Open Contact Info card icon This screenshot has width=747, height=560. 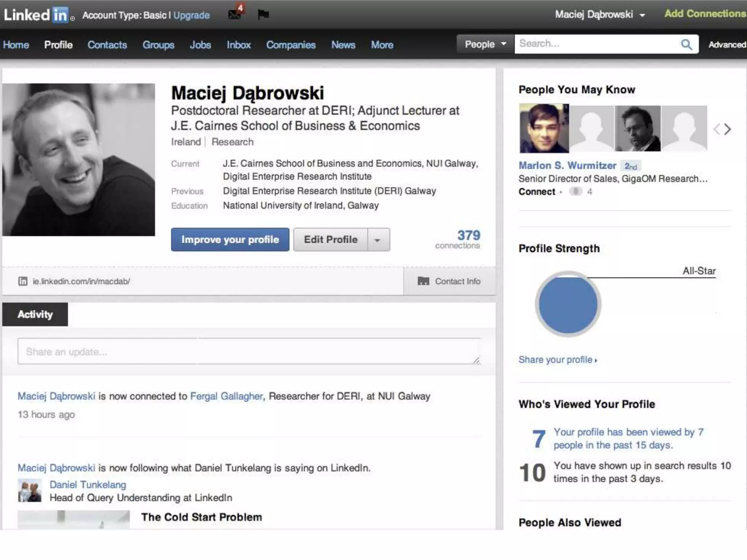pyautogui.click(x=423, y=281)
